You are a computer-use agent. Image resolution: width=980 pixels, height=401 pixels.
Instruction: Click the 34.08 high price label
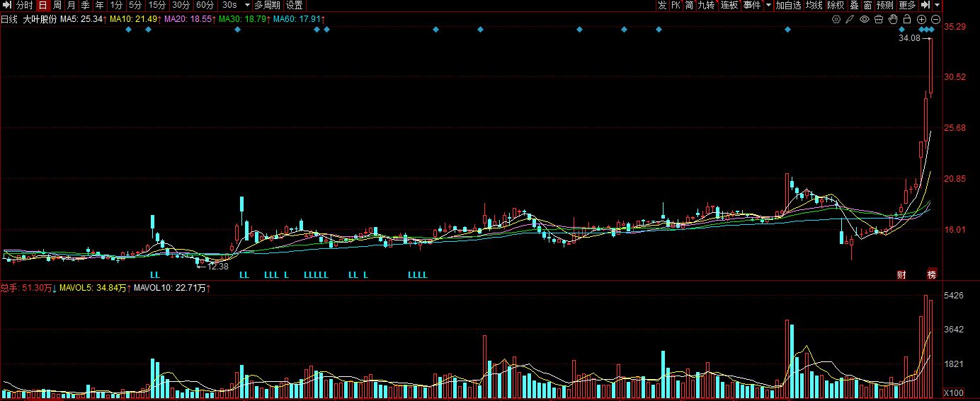point(909,38)
